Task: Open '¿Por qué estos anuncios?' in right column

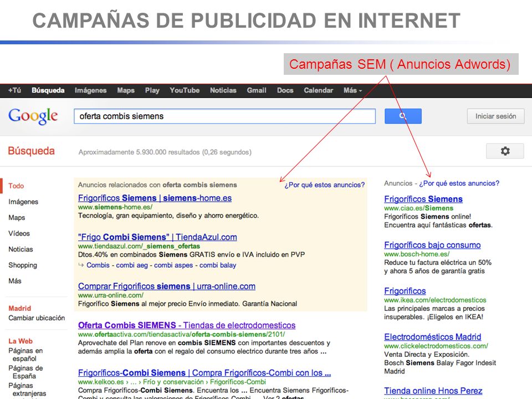Action: coord(459,183)
